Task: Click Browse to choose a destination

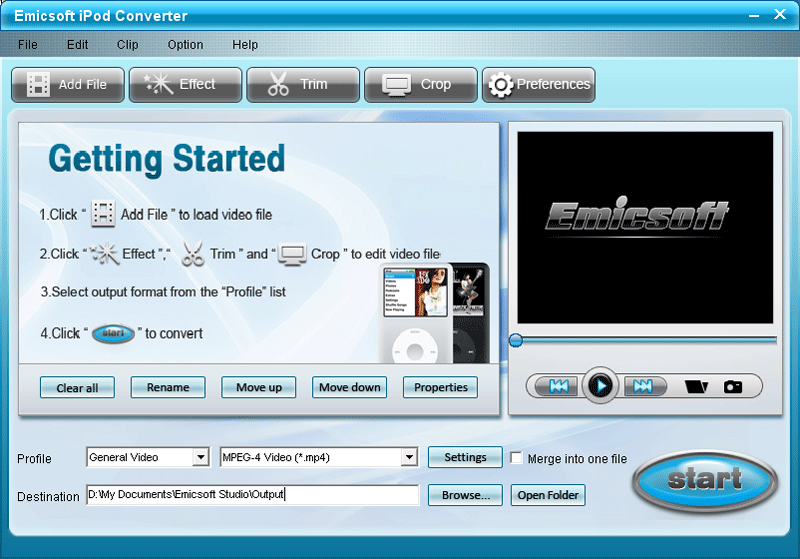Action: point(465,495)
